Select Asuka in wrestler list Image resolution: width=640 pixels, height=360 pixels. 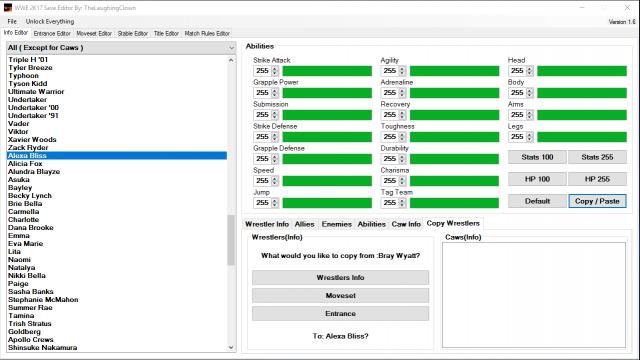(117, 180)
